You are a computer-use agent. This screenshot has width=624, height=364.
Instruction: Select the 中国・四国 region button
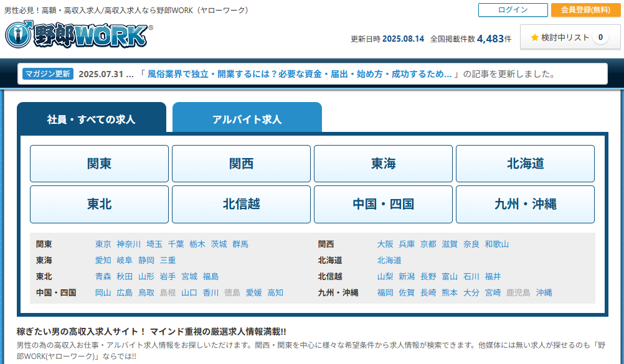tap(383, 204)
